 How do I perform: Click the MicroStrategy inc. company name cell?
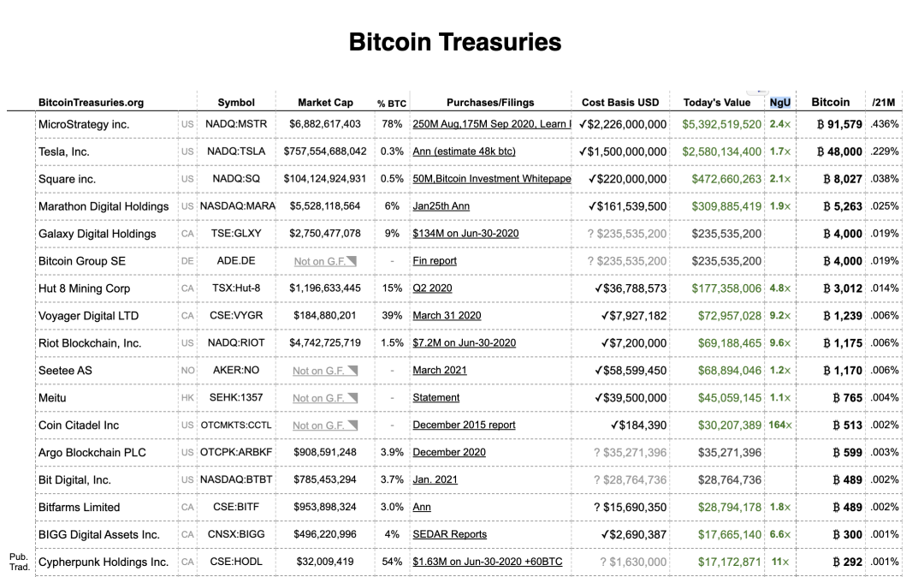(84, 124)
